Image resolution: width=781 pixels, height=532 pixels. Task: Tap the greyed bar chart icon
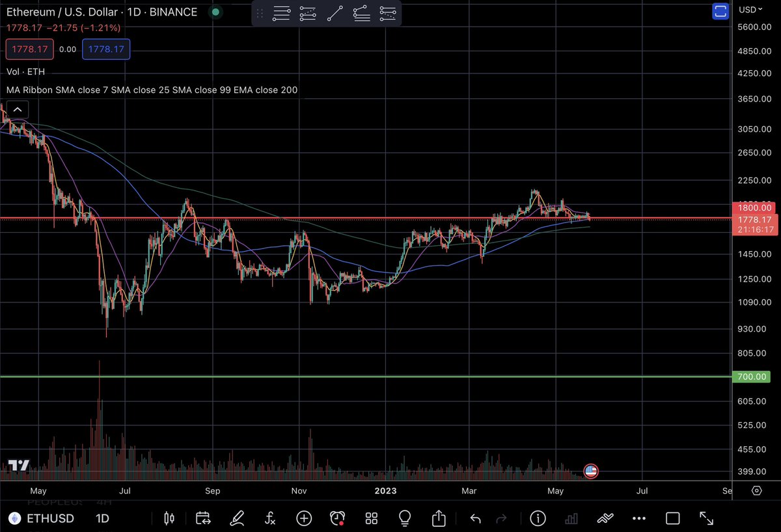click(571, 518)
